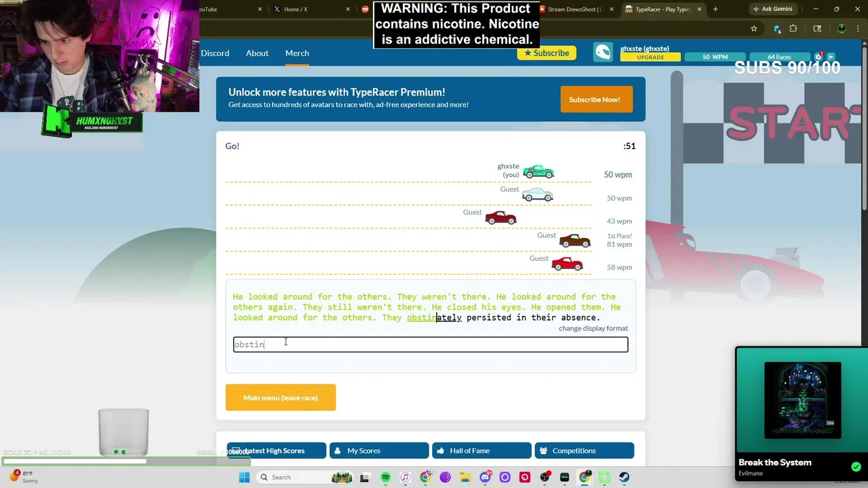
Task: Click the Task View taskbar icon
Action: click(364, 477)
